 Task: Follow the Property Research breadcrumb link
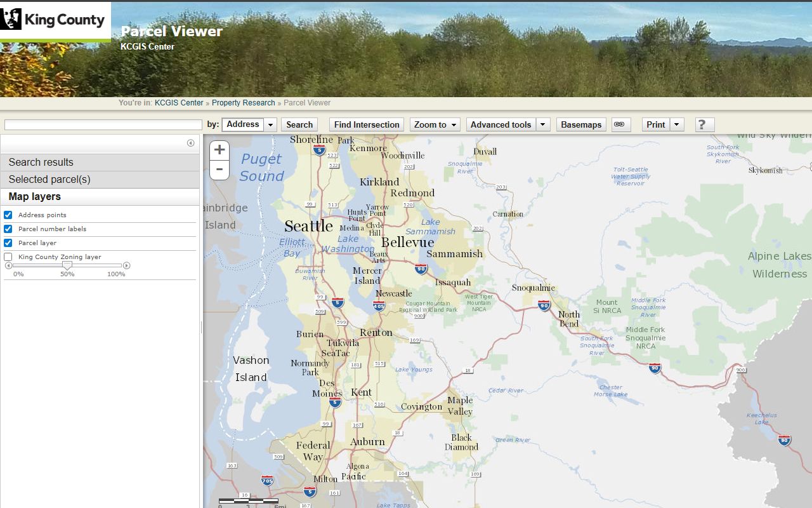point(244,103)
